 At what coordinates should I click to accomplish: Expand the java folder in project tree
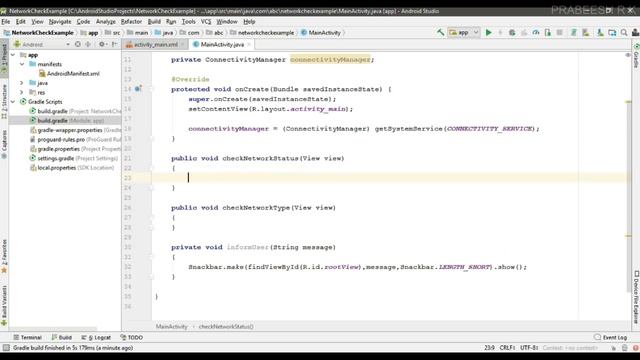click(22, 83)
